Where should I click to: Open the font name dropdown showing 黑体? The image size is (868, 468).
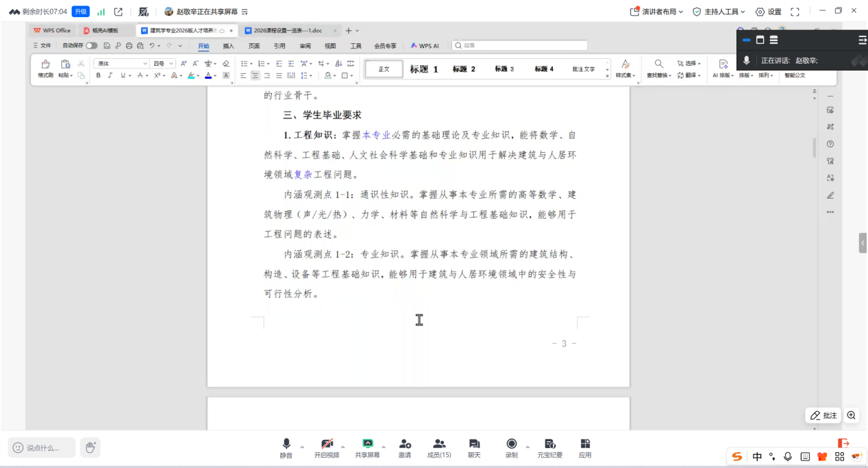pyautogui.click(x=121, y=64)
